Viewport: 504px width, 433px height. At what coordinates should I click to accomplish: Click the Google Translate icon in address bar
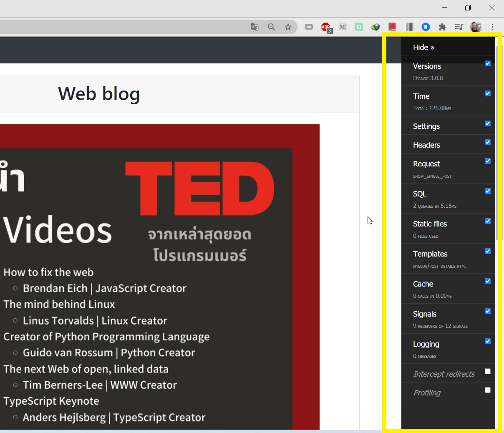(x=255, y=27)
